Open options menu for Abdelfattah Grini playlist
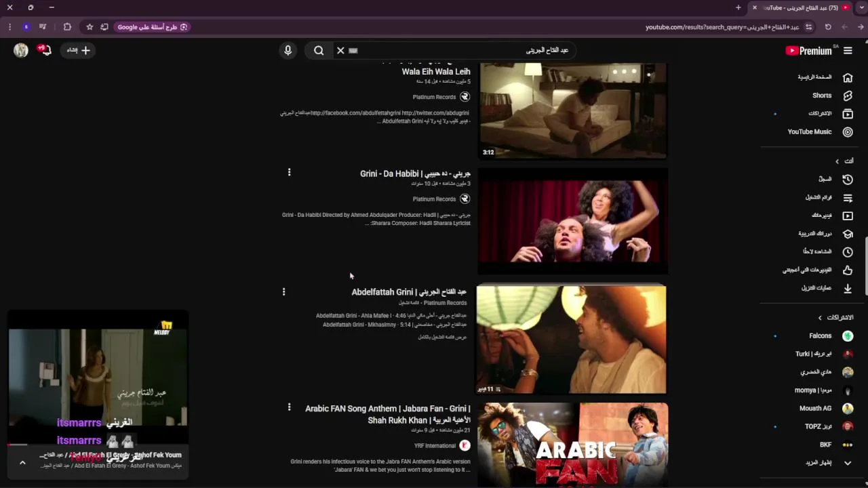The height and width of the screenshot is (488, 868). (x=283, y=291)
